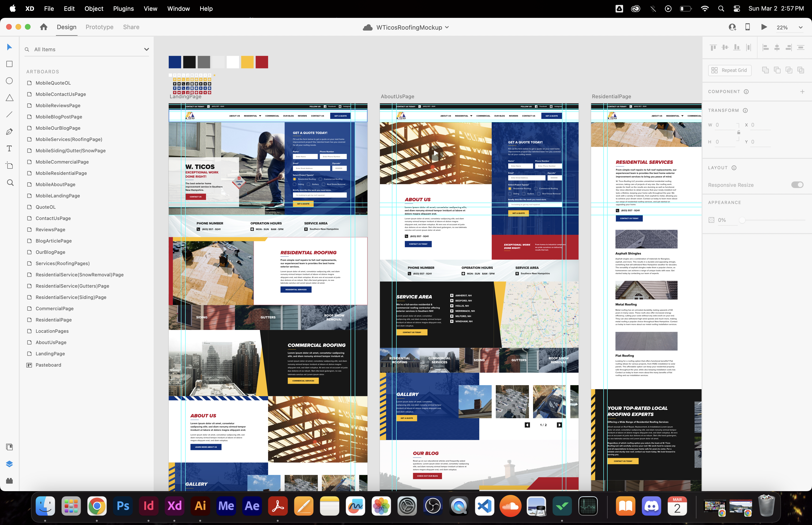Select the Ellipse tool
The image size is (812, 525).
[x=10, y=81]
